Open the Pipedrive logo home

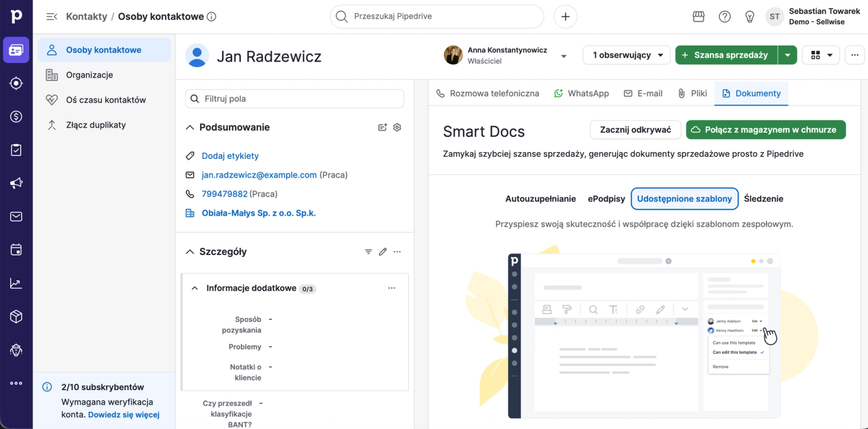[16, 16]
